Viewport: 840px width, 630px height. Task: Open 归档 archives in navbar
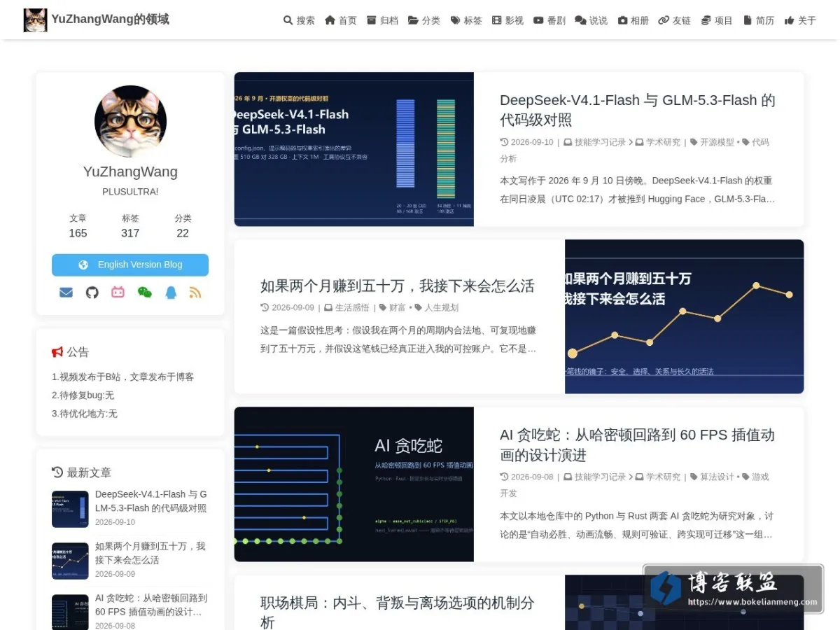click(382, 20)
